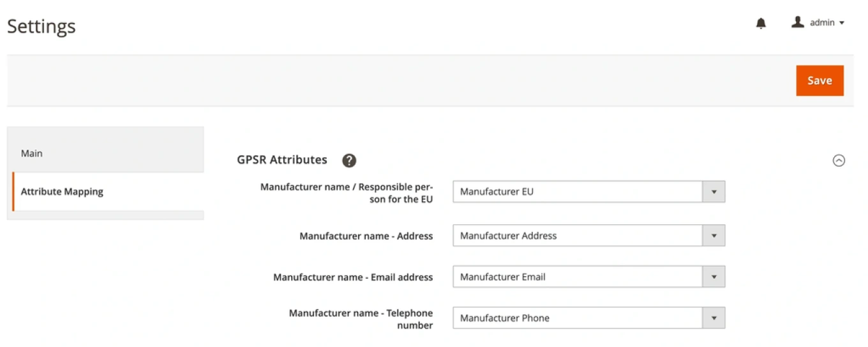Click the Settings page title

tap(41, 26)
